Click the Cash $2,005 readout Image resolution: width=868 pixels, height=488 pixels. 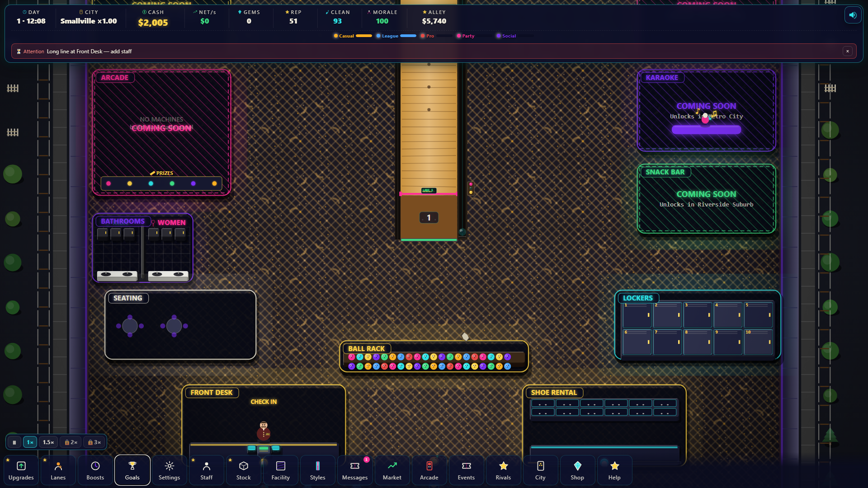point(153,19)
